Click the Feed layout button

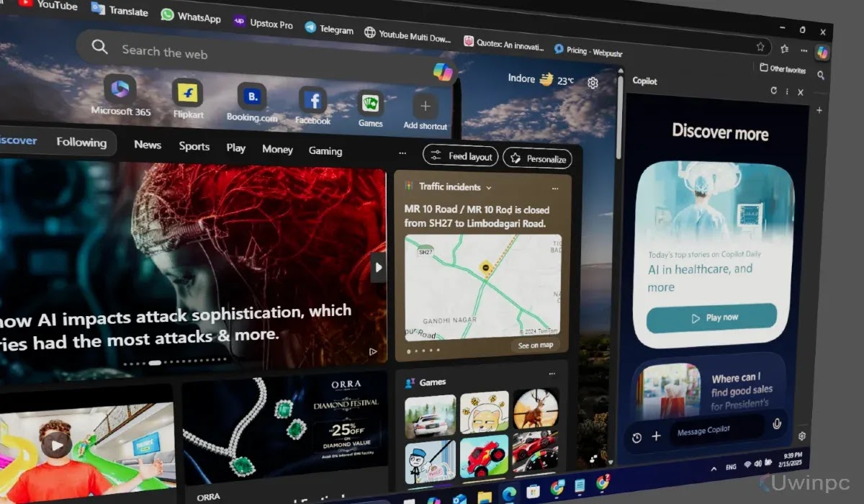click(x=462, y=156)
